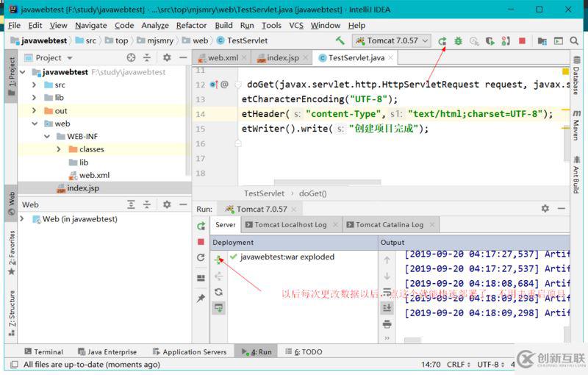Image resolution: width=588 pixels, height=375 pixels.
Task: Pin the Run tab with pin icon
Action: pyautogui.click(x=201, y=299)
